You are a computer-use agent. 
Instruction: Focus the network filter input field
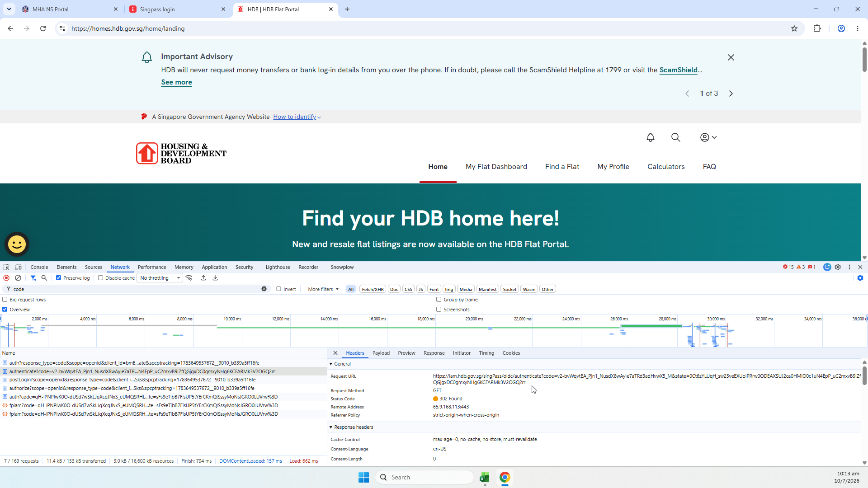pyautogui.click(x=136, y=289)
